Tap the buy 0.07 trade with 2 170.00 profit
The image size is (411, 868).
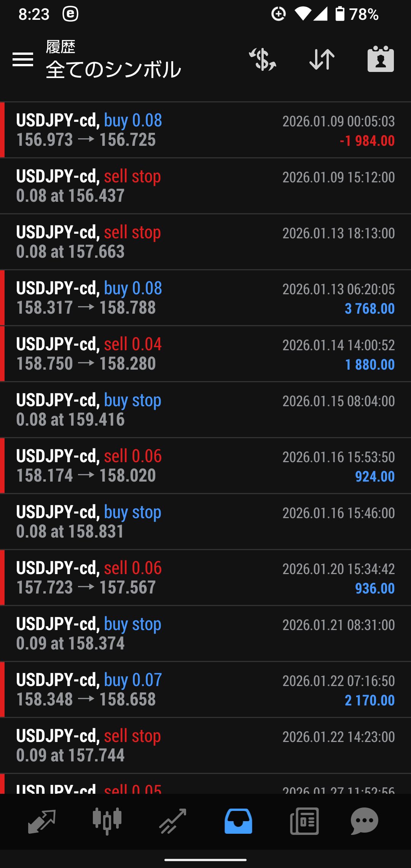click(205, 689)
